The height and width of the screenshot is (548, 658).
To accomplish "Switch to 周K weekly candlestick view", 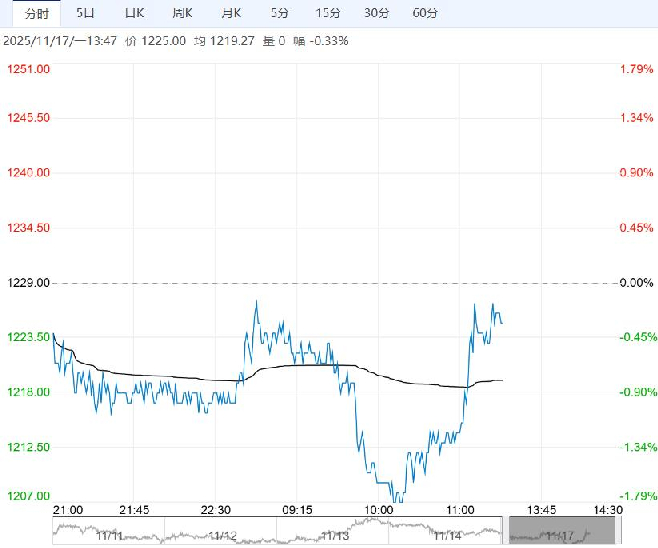I will coord(182,13).
